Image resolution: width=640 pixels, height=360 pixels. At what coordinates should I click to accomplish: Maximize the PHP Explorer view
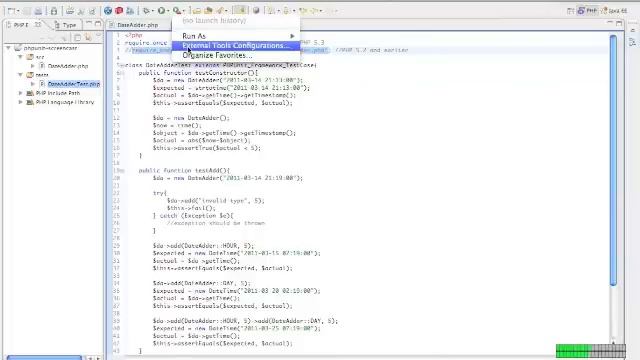(98, 24)
